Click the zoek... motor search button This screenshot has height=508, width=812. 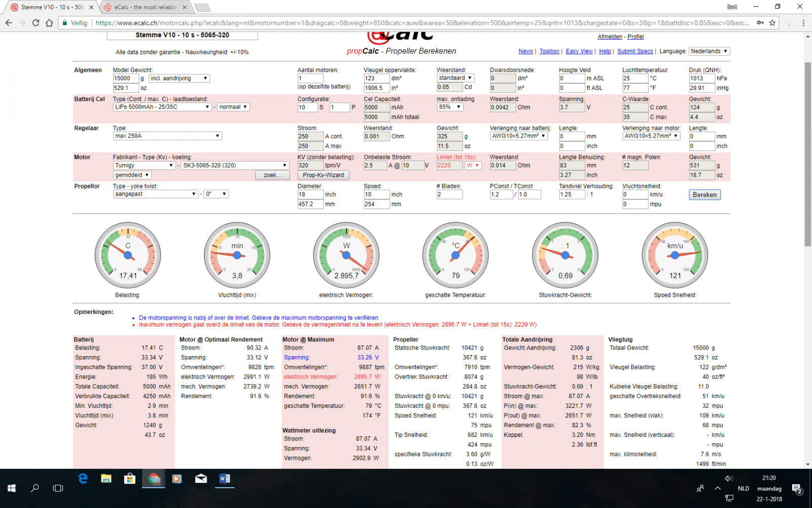tap(272, 175)
